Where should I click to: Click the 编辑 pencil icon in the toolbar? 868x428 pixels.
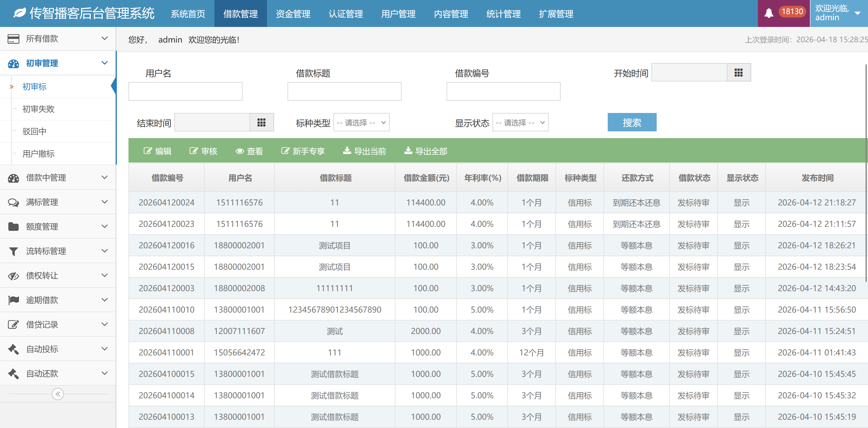point(148,151)
